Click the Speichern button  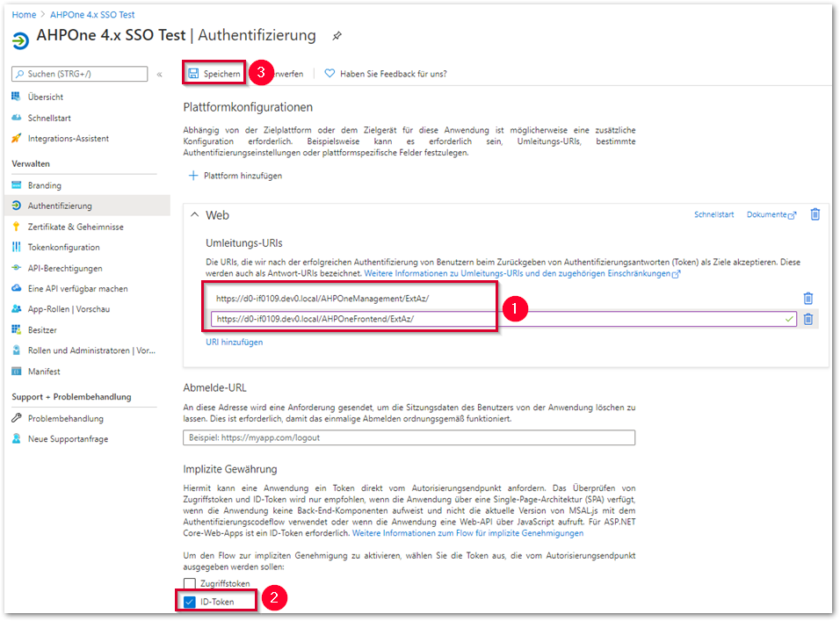pos(214,73)
